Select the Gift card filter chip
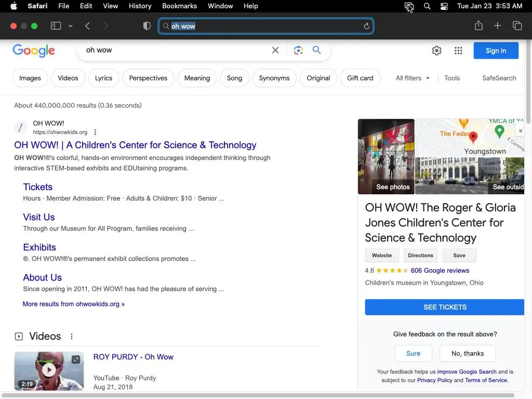Viewport: 532px width, 399px height. click(x=360, y=78)
